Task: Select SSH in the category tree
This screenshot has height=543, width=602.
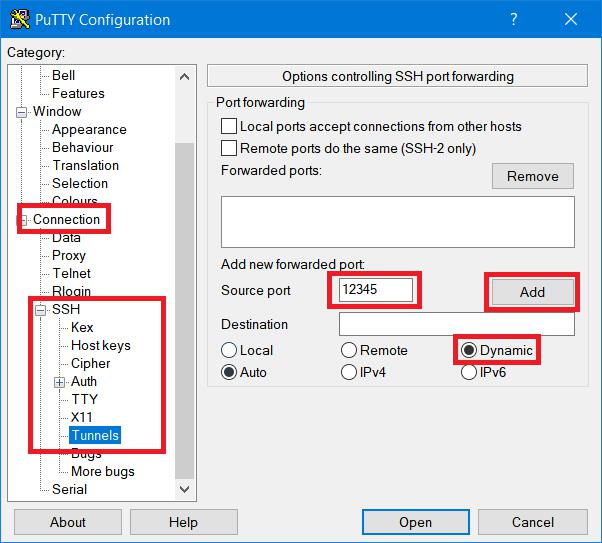Action: 66,309
